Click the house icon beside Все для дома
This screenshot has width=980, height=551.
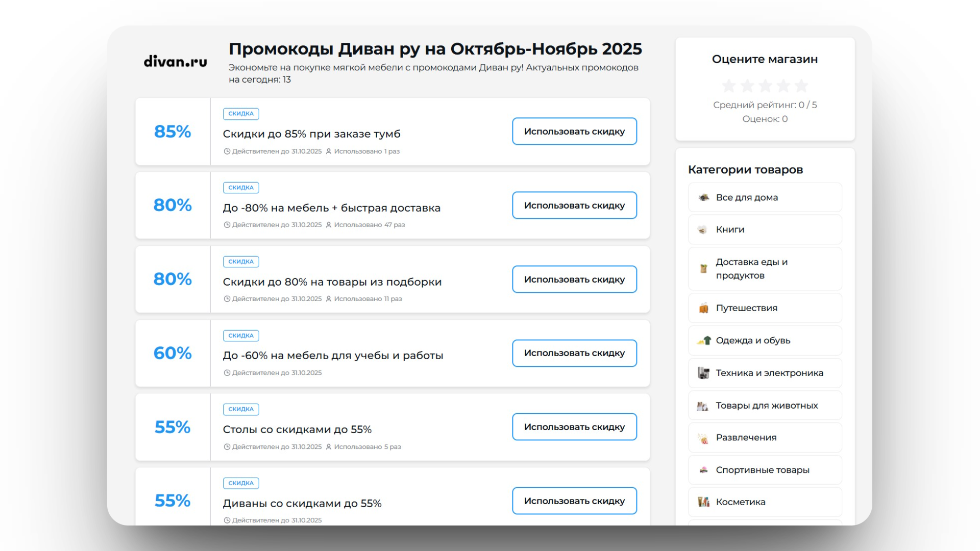coord(704,197)
